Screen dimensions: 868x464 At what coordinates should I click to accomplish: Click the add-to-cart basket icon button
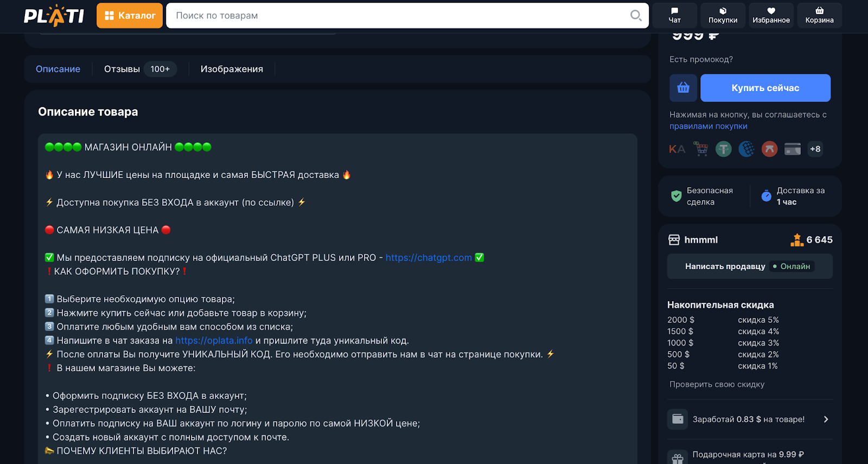[683, 88]
